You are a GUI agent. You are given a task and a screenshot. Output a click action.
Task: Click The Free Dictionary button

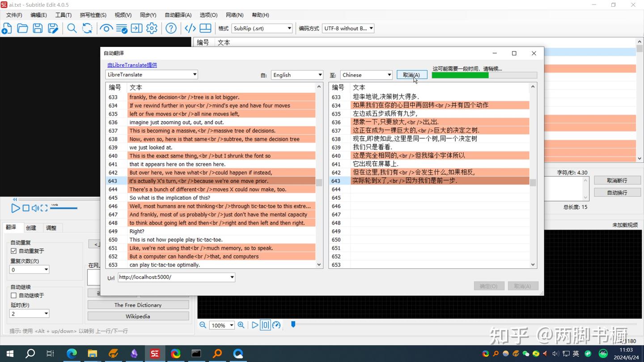138,305
